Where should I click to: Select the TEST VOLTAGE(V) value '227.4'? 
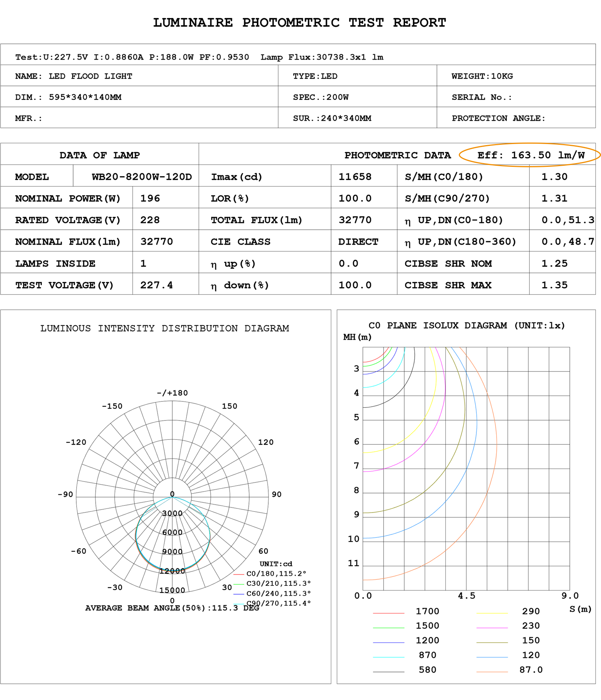click(156, 285)
